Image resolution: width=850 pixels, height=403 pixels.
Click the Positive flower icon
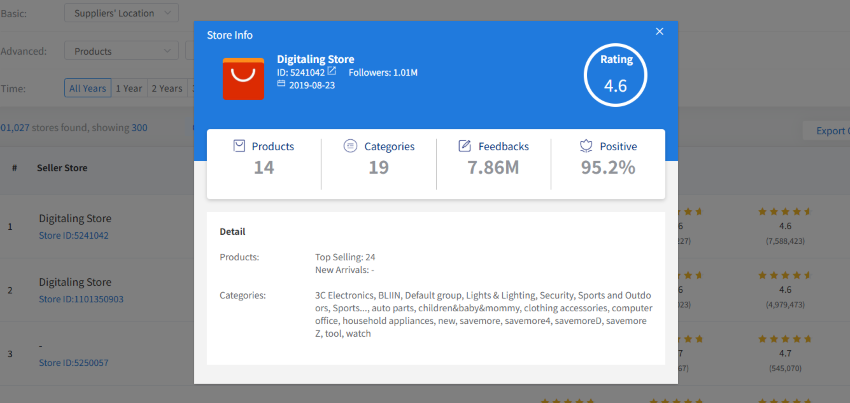[x=586, y=146]
